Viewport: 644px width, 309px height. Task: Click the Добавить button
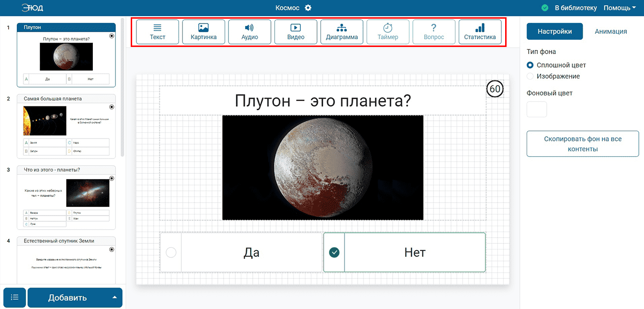click(68, 298)
